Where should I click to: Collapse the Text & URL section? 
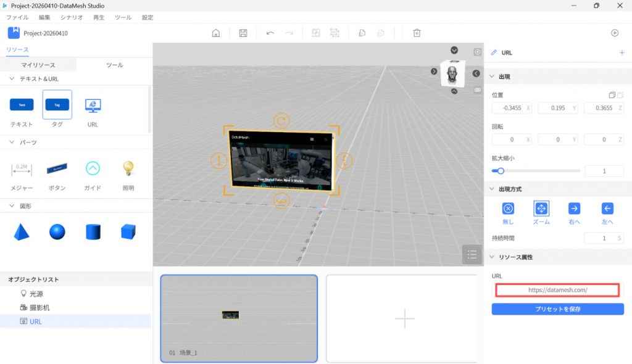pyautogui.click(x=12, y=79)
